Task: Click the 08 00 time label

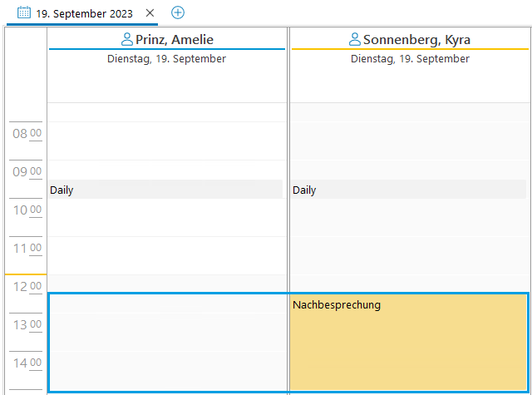Action: click(x=27, y=133)
